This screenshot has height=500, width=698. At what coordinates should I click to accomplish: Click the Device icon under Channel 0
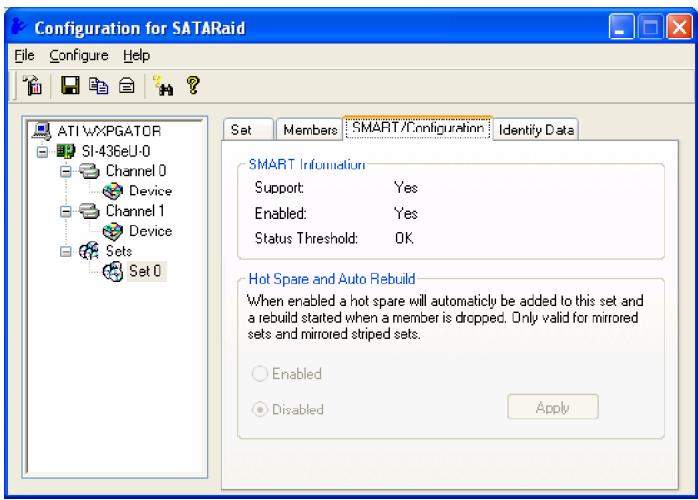[113, 191]
